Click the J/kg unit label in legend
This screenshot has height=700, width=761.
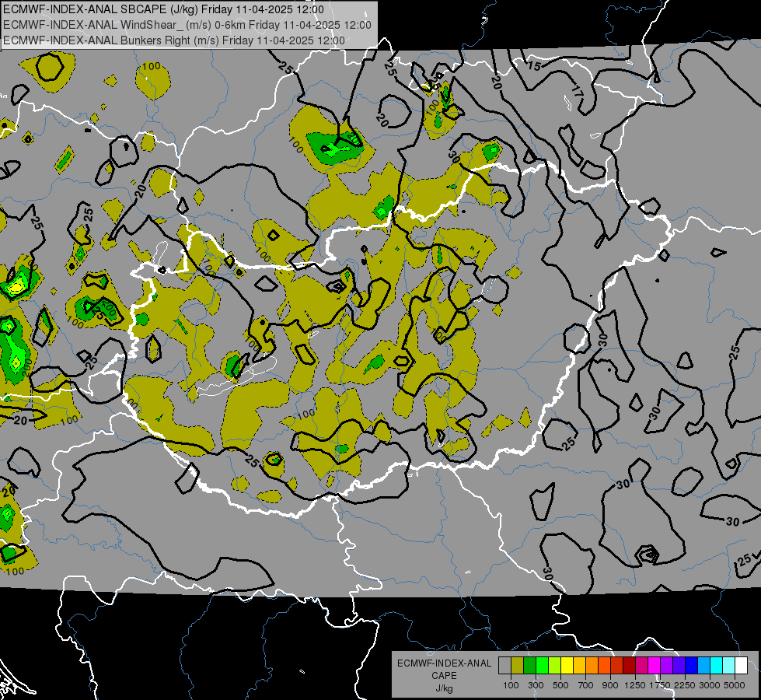(x=445, y=688)
